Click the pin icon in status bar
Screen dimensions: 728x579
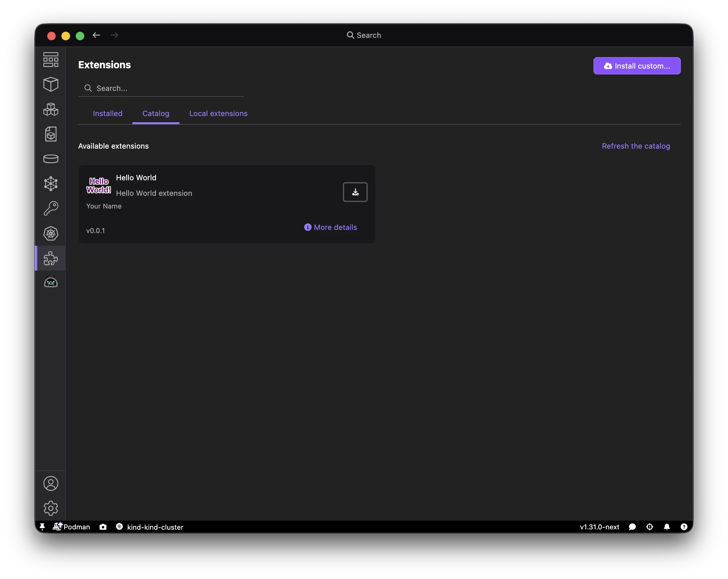42,527
